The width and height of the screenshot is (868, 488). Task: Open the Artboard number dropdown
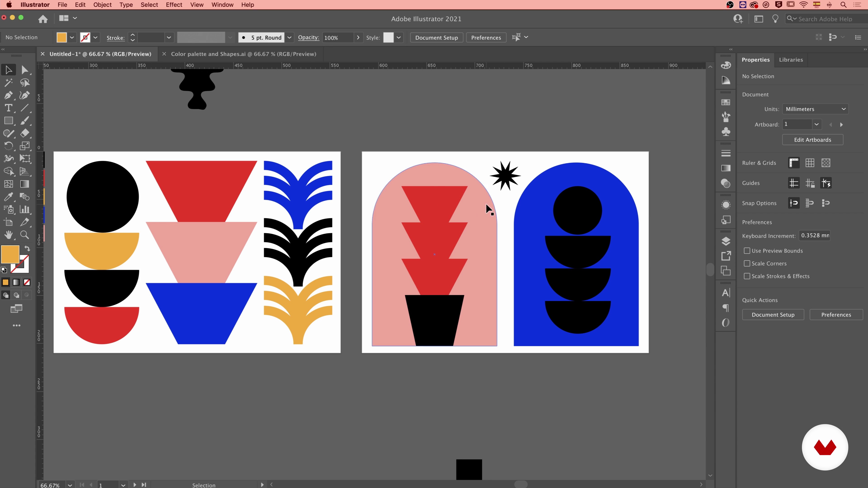point(816,124)
